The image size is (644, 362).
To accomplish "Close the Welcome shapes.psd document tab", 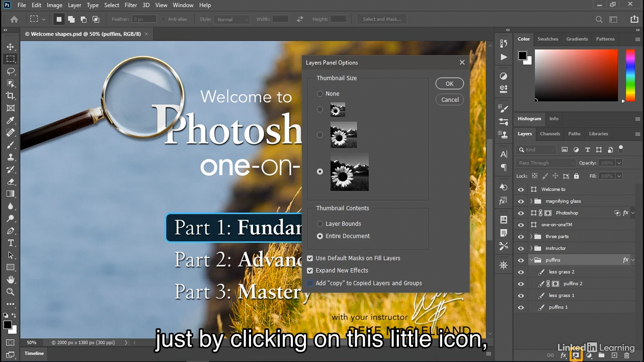I will [x=146, y=34].
